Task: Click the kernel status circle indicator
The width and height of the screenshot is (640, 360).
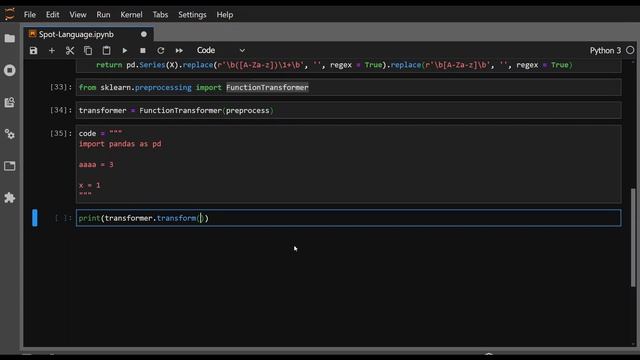Action: point(630,50)
